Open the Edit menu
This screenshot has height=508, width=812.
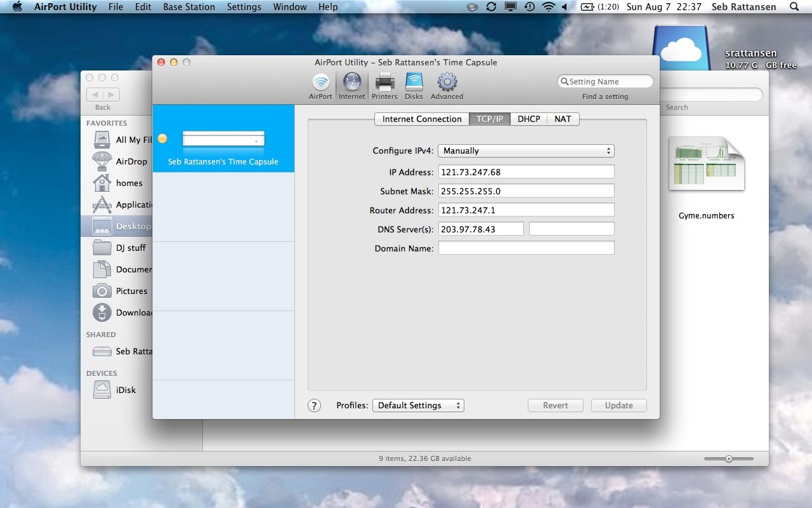point(143,7)
